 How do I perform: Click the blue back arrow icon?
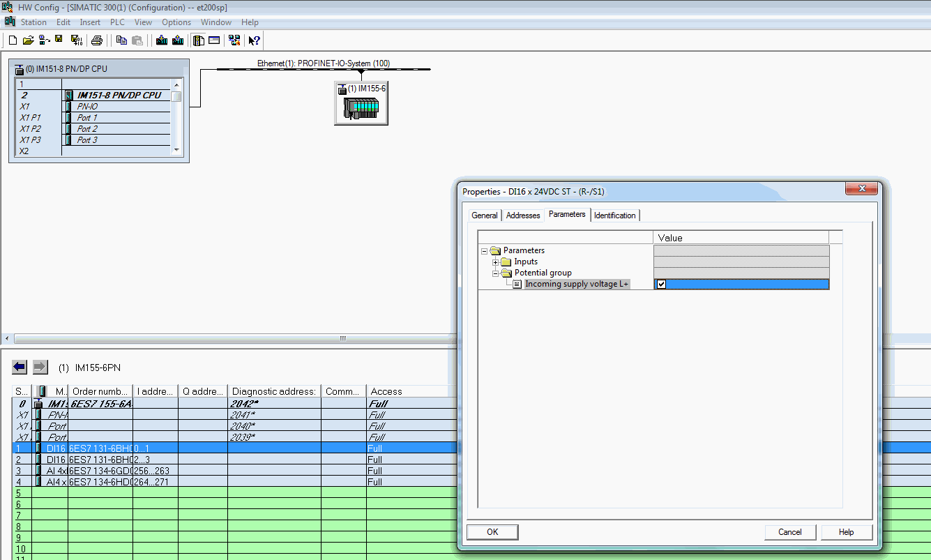(x=20, y=367)
